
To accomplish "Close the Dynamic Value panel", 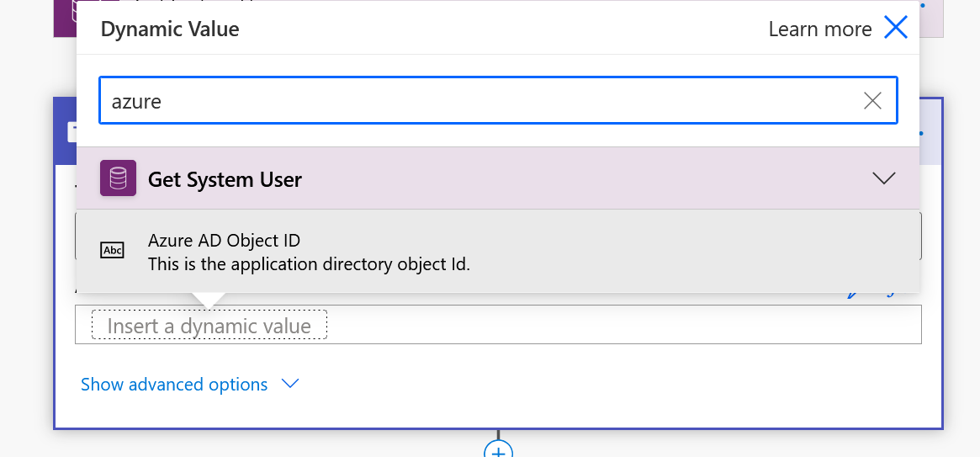I will coord(896,29).
